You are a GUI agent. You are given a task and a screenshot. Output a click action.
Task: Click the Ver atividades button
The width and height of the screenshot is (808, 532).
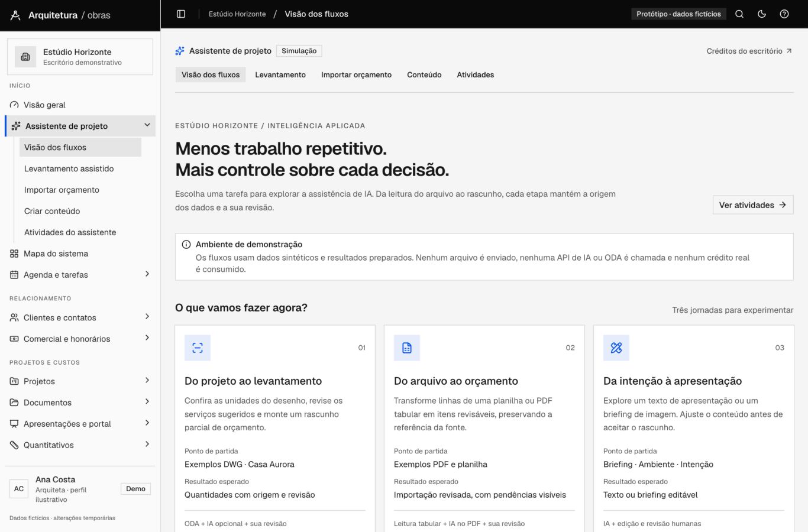(x=753, y=205)
